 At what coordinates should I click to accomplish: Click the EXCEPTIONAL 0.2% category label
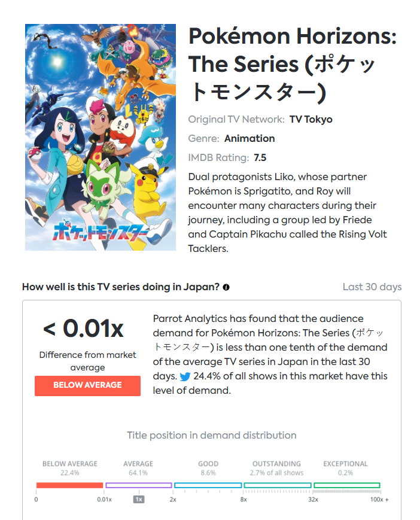pos(345,469)
